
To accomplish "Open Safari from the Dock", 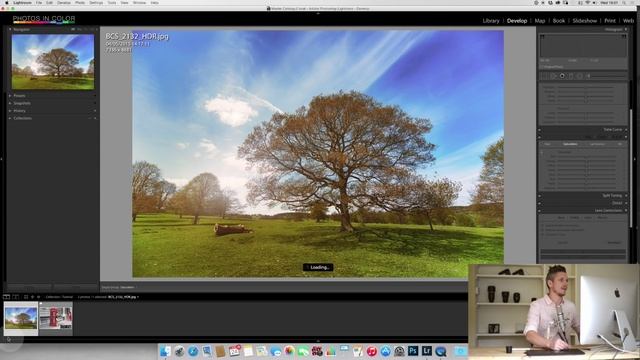I will pyautogui.click(x=193, y=351).
